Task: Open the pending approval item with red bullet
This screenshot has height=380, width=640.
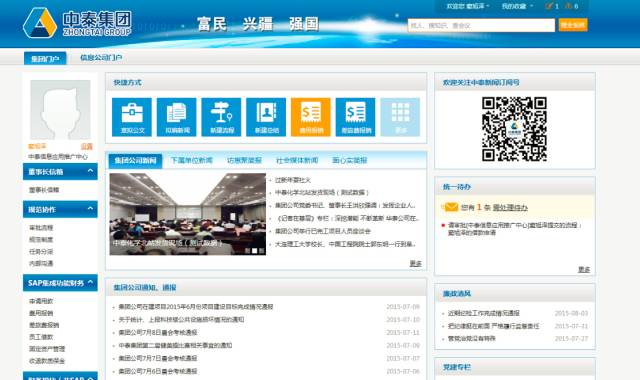Action: 514,229
